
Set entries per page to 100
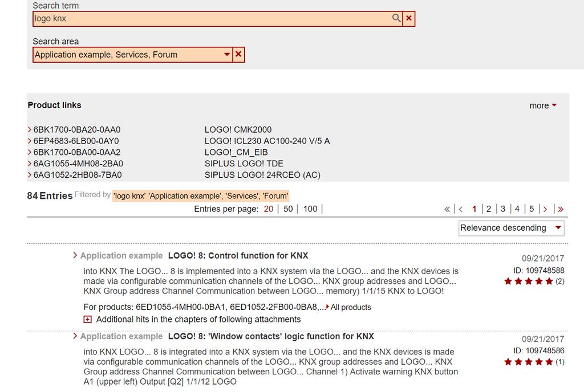310,209
